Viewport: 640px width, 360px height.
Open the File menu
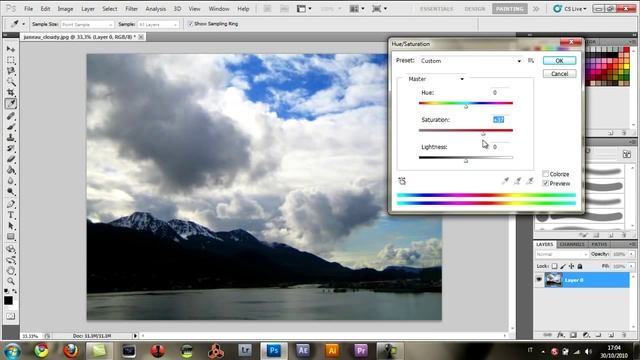[x=28, y=9]
